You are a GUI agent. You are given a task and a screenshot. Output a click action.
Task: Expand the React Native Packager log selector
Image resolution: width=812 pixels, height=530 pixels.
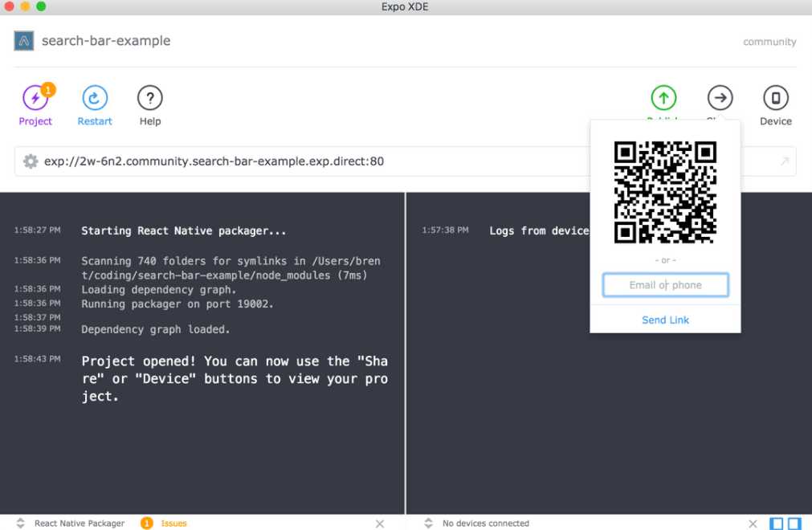tap(20, 524)
